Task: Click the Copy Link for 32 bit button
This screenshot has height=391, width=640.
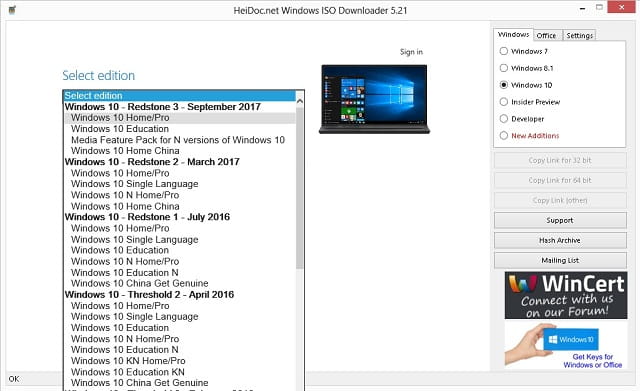Action: click(x=560, y=160)
